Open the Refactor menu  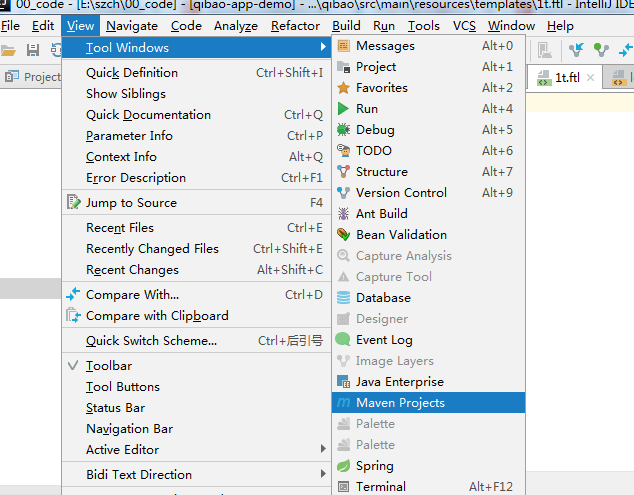point(295,26)
